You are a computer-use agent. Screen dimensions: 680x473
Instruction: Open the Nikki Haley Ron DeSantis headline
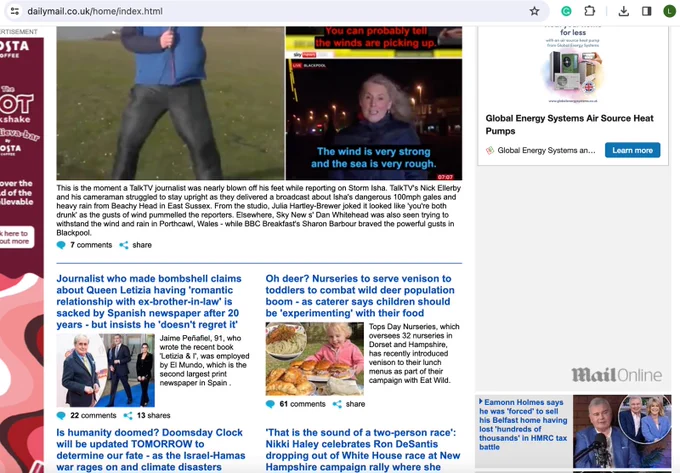click(363, 450)
